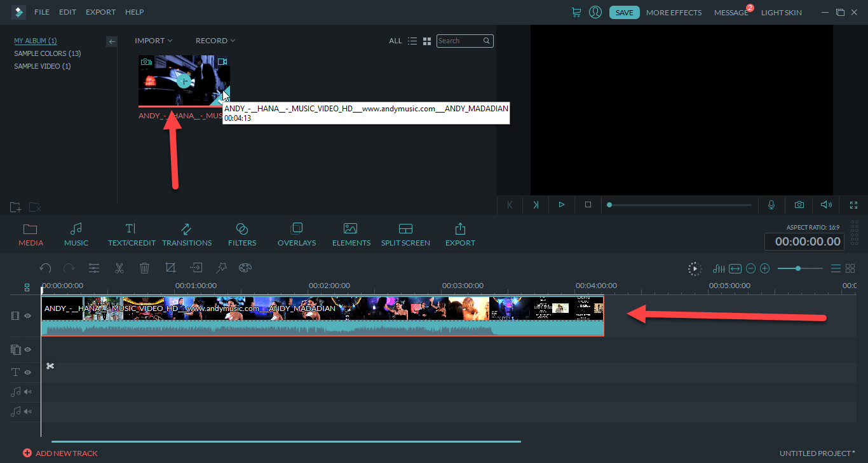Image resolution: width=868 pixels, height=463 pixels.
Task: Click the scissors split icon in timeline toolbar
Action: (119, 268)
